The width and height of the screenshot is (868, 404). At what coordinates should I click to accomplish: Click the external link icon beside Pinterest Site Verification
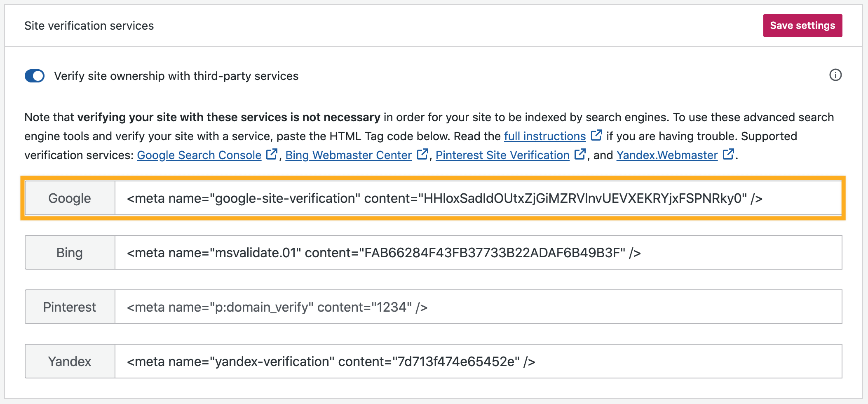coord(580,154)
